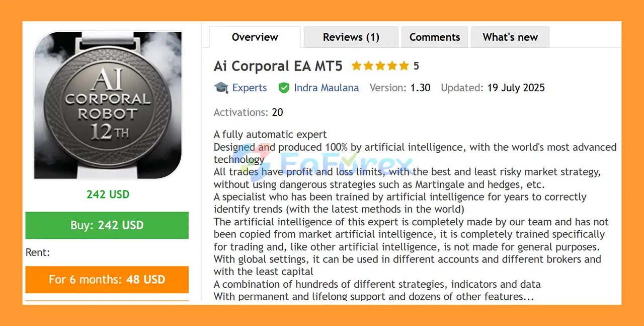Click the middle star of the rating
The height and width of the screenshot is (326, 644).
click(380, 66)
